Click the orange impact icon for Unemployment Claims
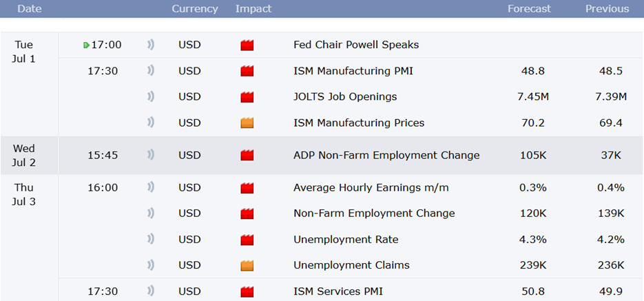Screen dimensions: 644x301 (247, 266)
